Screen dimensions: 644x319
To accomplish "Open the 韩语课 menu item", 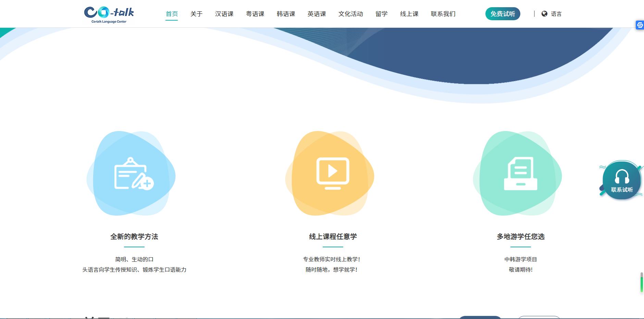I will 286,14.
